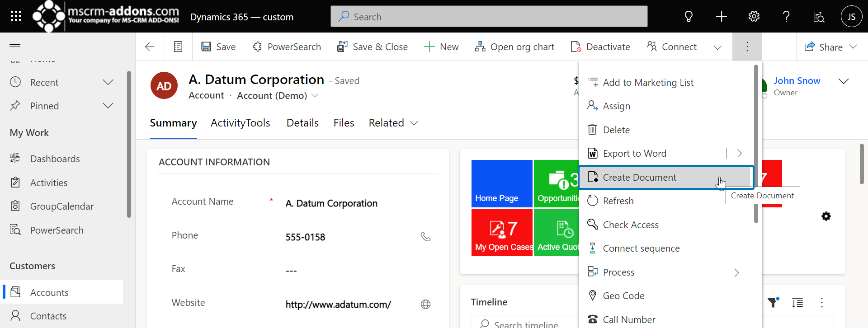Switch to the Files tab
Screen dimensions: 868x328
[x=344, y=123]
